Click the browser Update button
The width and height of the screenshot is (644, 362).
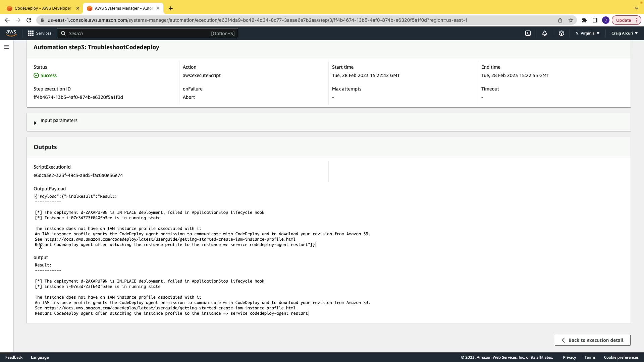pos(624,20)
